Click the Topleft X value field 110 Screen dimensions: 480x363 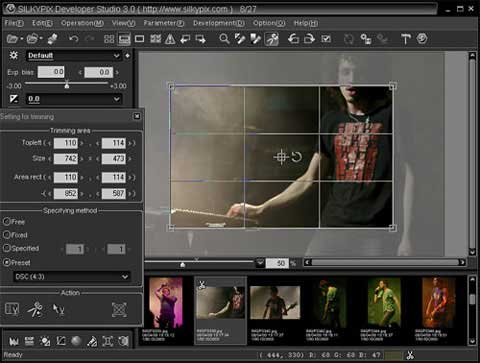tap(66, 143)
